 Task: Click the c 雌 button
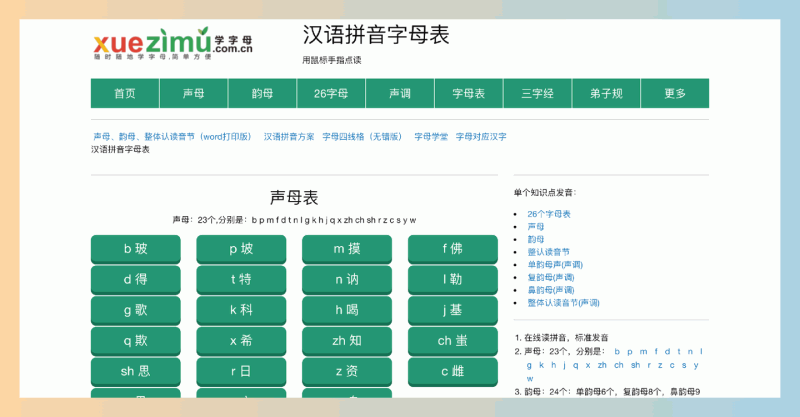(x=453, y=372)
